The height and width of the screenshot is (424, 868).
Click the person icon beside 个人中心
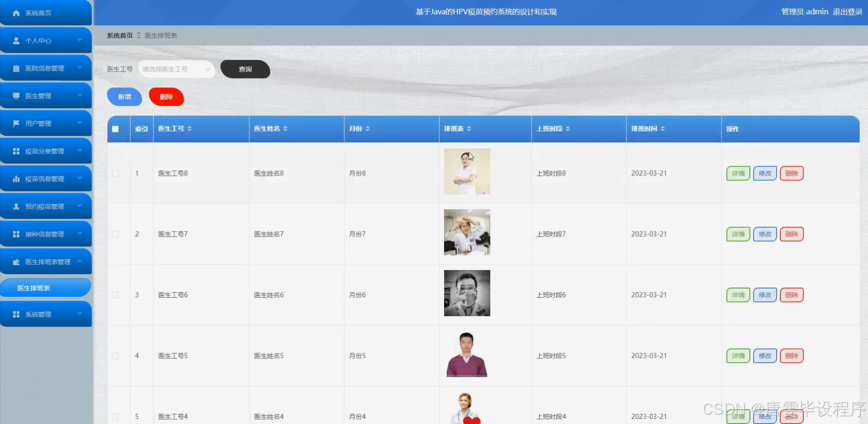coord(16,40)
